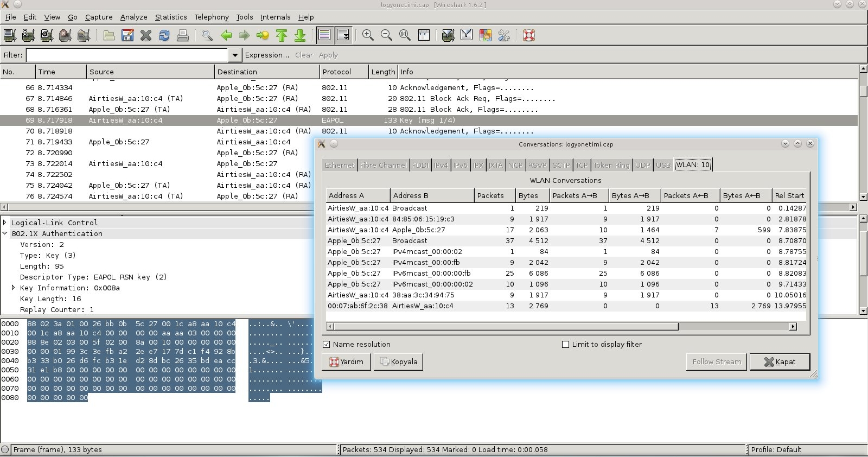Find a packet with magnifier icon
The image size is (868, 457).
coord(207,35)
